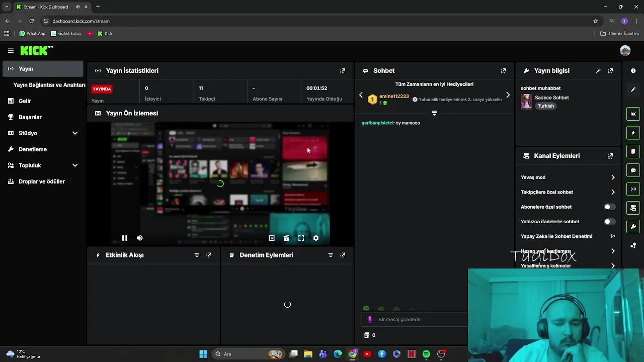Bookmark this page with the star icon

[596, 21]
